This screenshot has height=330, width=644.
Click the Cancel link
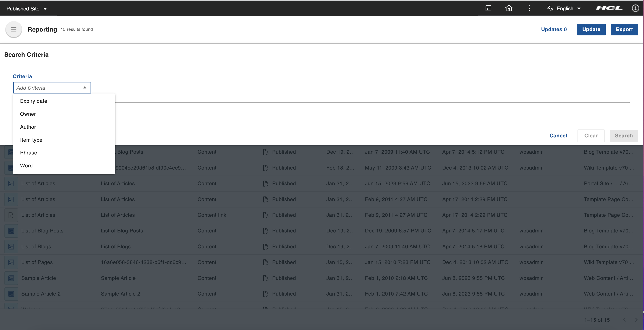[x=558, y=136]
